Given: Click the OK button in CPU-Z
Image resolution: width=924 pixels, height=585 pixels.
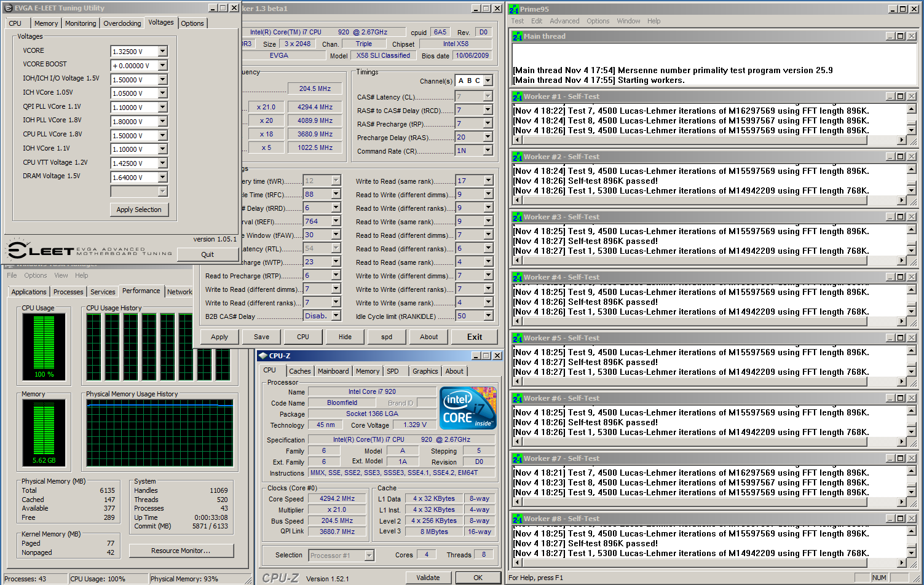Looking at the screenshot, I should tap(478, 578).
